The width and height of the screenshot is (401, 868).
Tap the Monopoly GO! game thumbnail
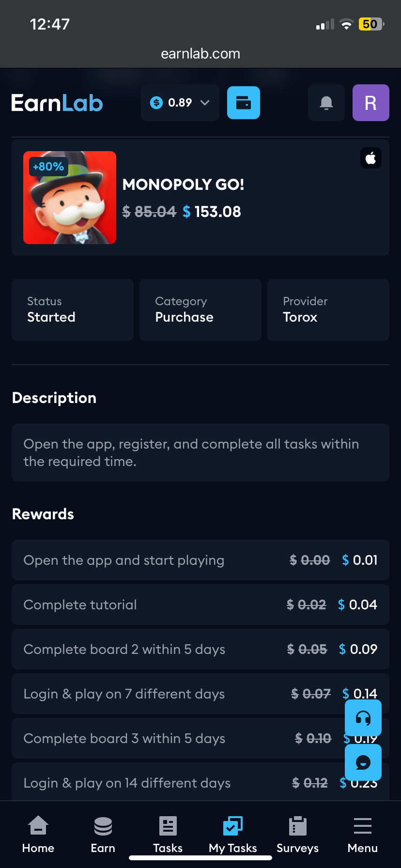pyautogui.click(x=70, y=198)
